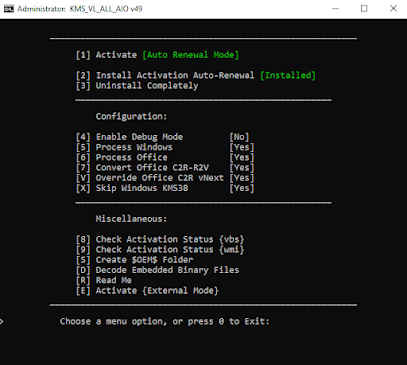Click '[Yes]' value beside Convert Office C2R-R2V
The image size is (407, 365).
pyautogui.click(x=242, y=168)
